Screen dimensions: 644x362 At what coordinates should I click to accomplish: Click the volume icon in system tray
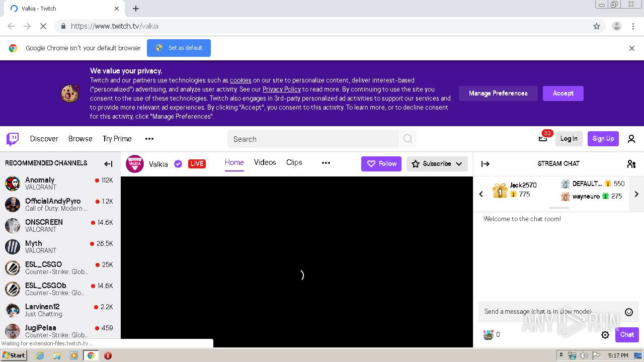(584, 355)
